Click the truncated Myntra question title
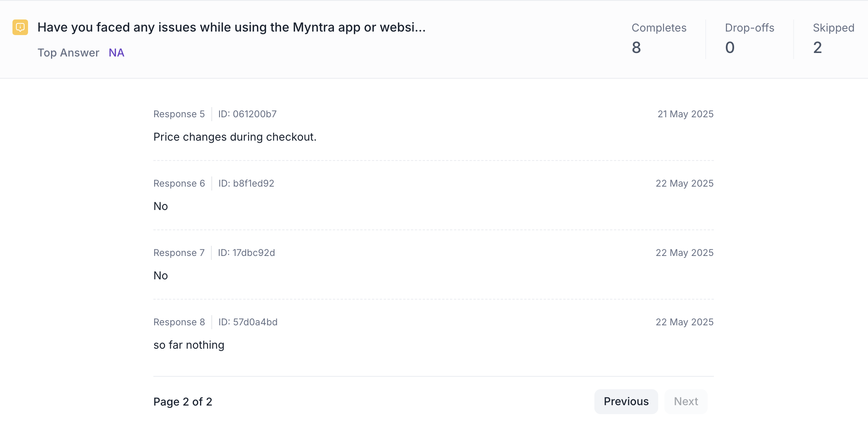This screenshot has width=868, height=434. (232, 27)
